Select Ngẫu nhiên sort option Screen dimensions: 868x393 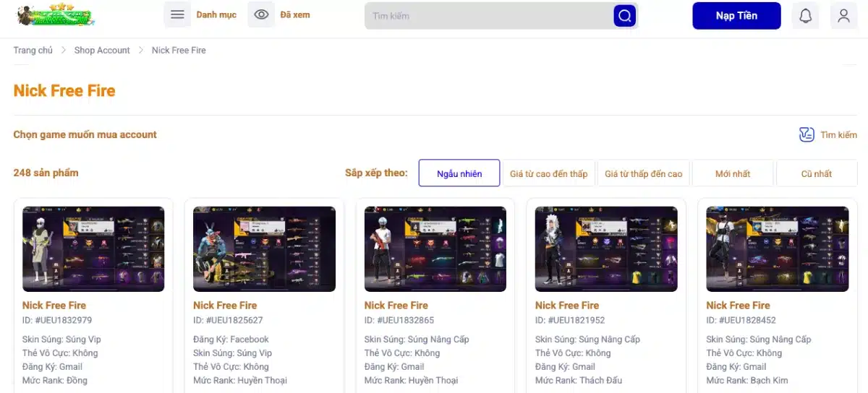pos(459,173)
